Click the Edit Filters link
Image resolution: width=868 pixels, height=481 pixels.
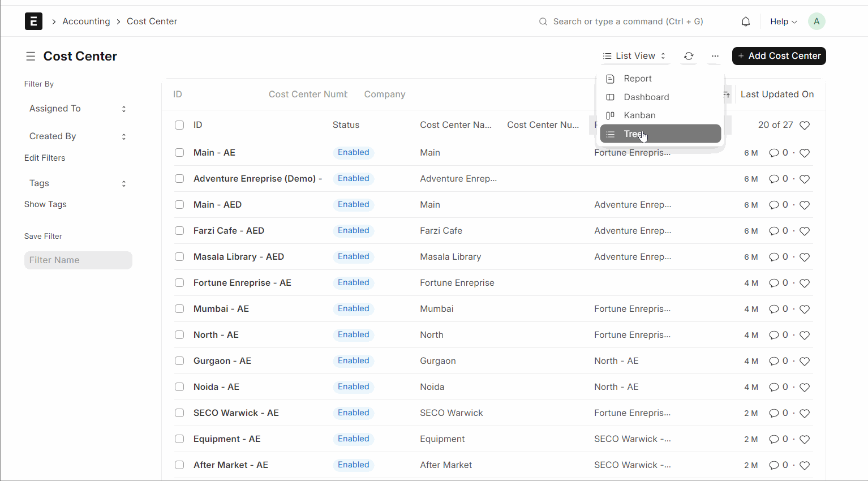pos(45,158)
